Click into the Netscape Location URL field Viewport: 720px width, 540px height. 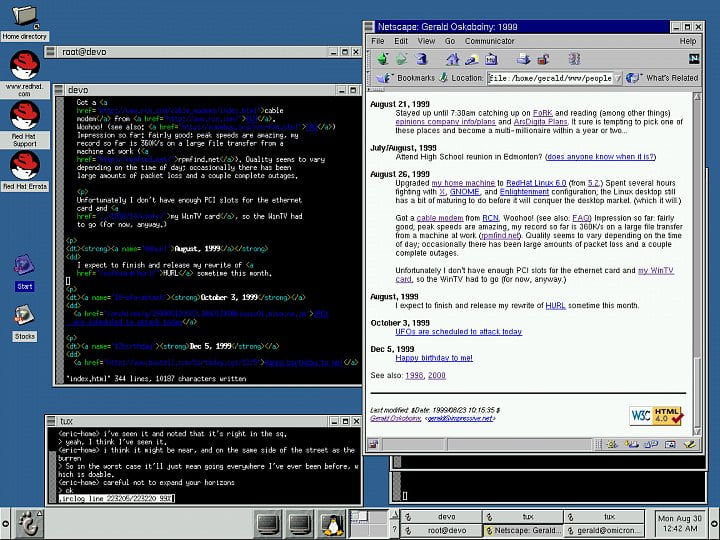pos(550,78)
